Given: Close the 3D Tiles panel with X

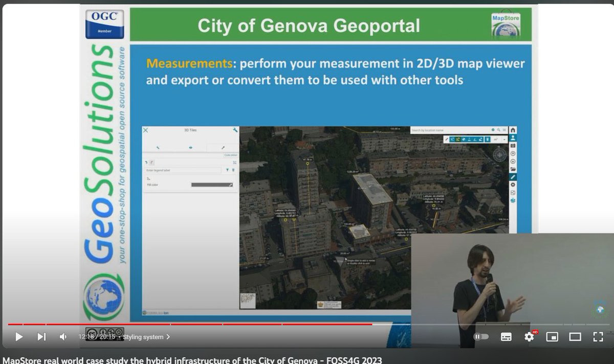Looking at the screenshot, I should (145, 130).
